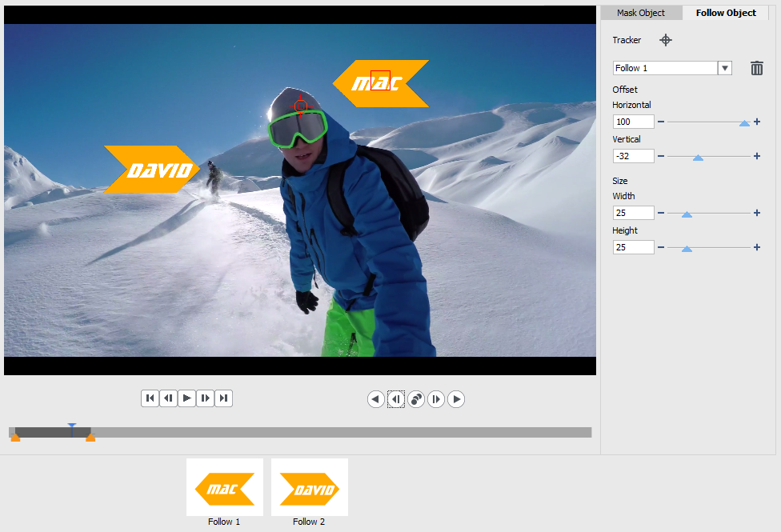Screen dimensions: 781x532
Task: Select the Follow Object tab
Action: coord(726,13)
